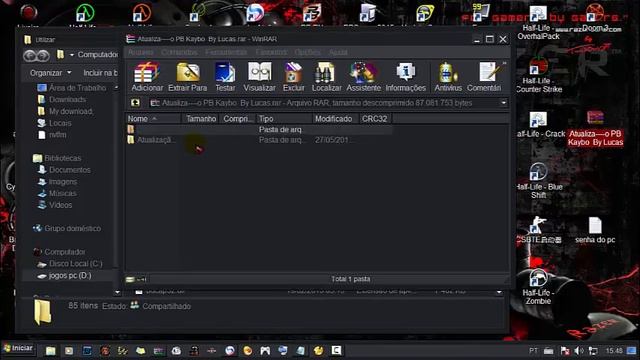Open Disco Local (C:) drive

coord(70,264)
